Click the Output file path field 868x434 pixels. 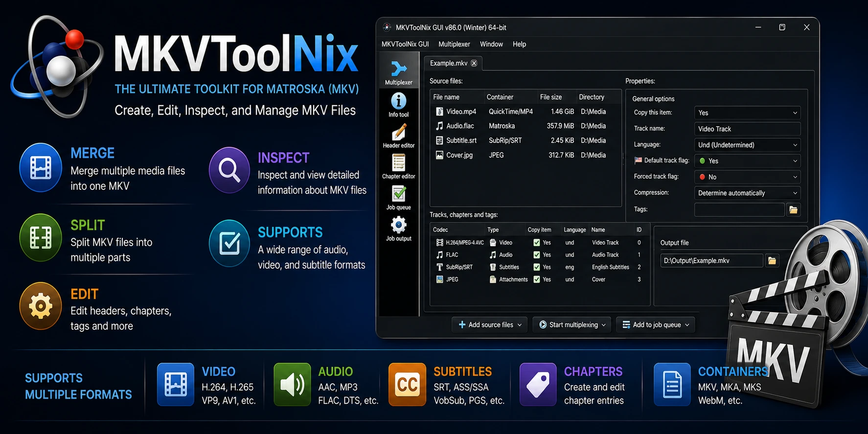[711, 261]
